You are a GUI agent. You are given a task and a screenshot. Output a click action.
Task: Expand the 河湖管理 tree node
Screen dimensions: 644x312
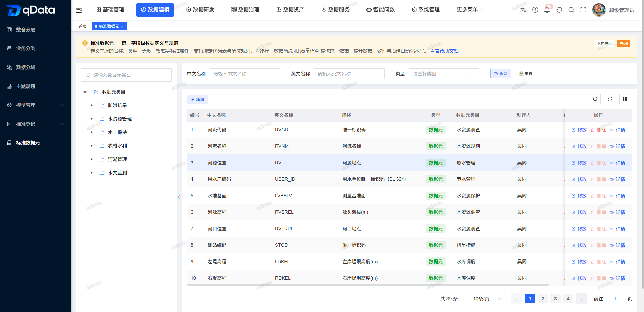pyautogui.click(x=91, y=159)
